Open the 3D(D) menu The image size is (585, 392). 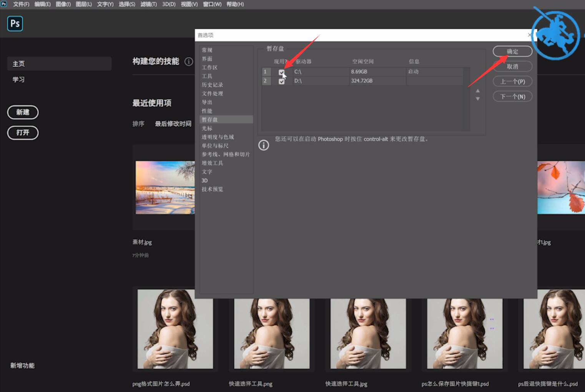tap(169, 4)
